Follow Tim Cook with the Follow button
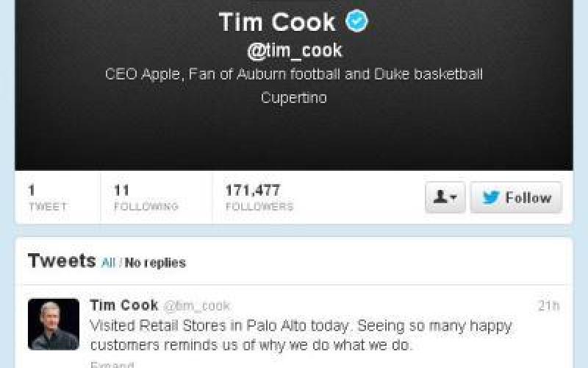Viewport: 588px width, 368px height. pyautogui.click(x=516, y=197)
